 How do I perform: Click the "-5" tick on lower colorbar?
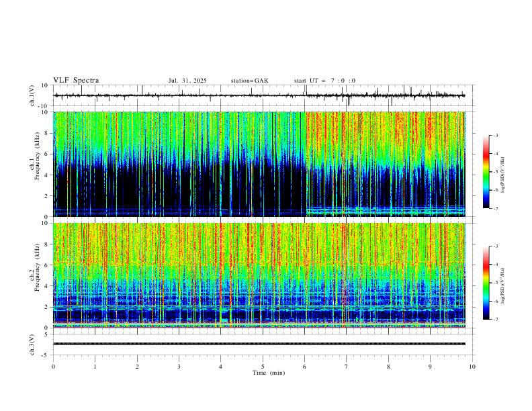coord(496,283)
